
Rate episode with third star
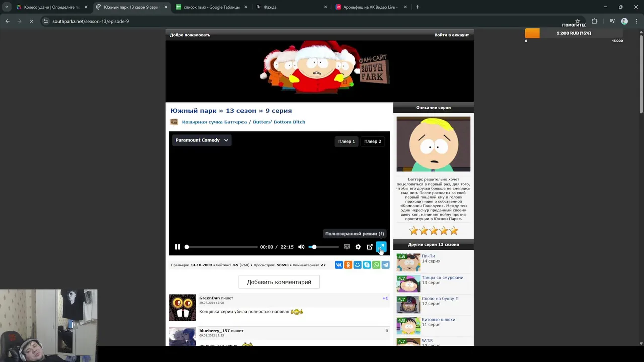click(x=434, y=231)
